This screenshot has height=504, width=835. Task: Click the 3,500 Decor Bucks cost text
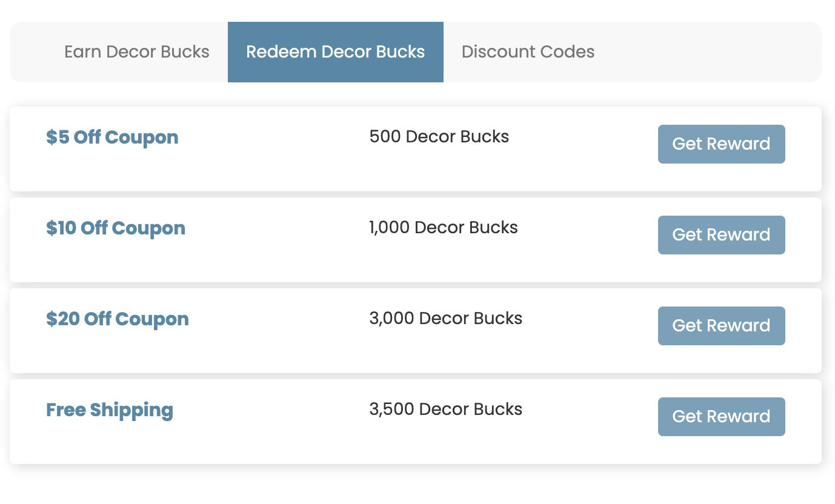pyautogui.click(x=445, y=409)
